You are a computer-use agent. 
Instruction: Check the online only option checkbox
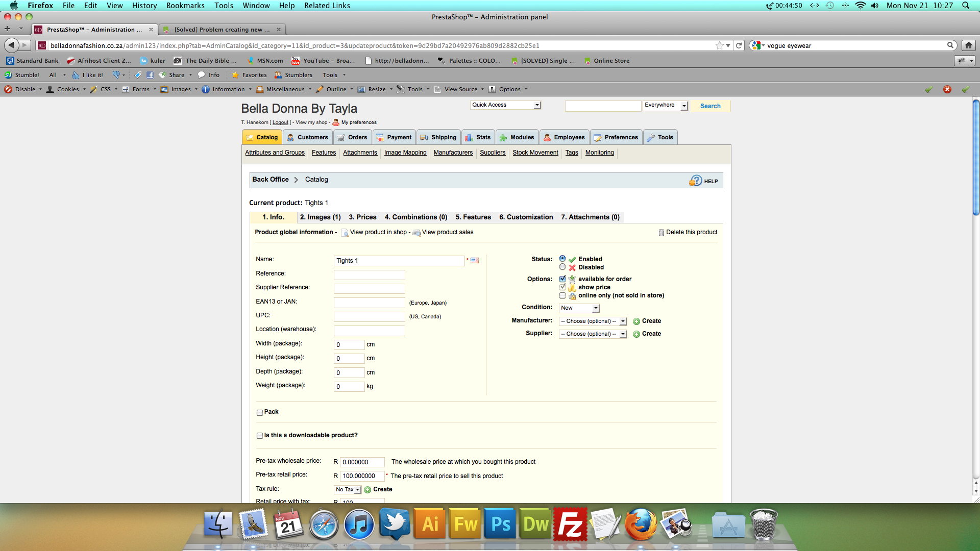pos(562,295)
